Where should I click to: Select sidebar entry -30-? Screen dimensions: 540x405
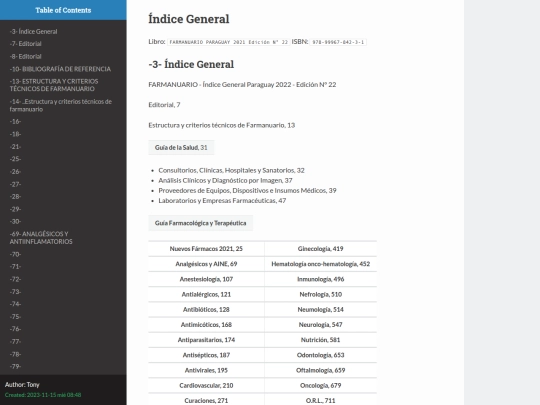point(15,221)
